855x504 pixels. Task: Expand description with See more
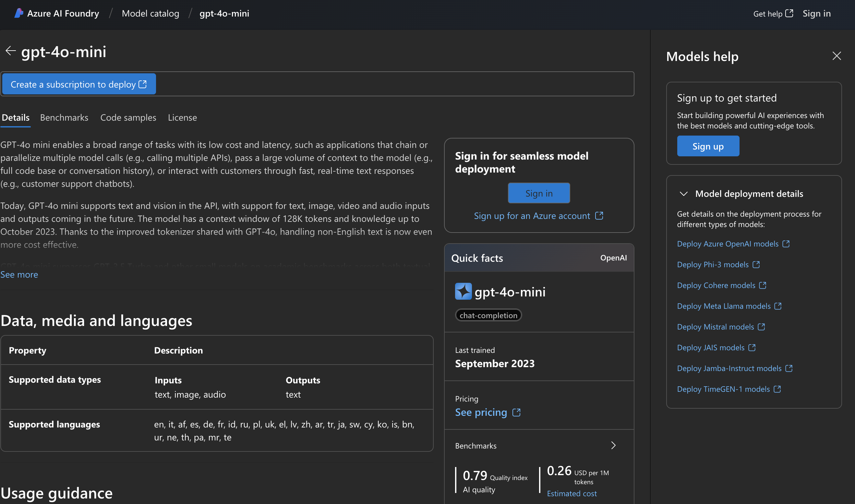point(19,274)
